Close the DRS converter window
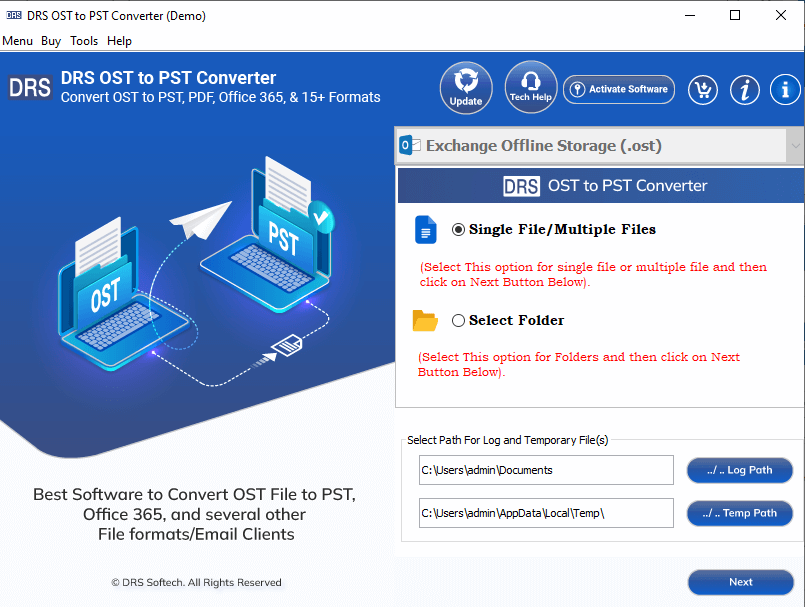This screenshot has width=805, height=607. [780, 15]
